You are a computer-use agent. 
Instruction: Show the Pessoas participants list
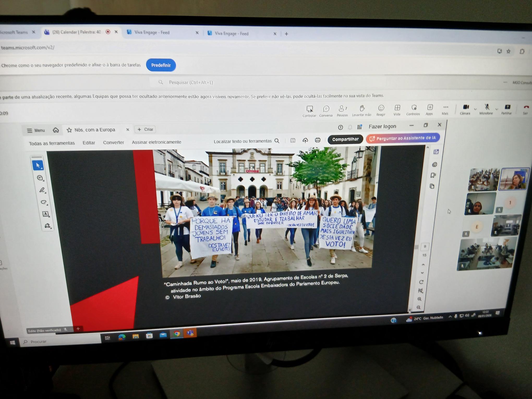coord(342,108)
